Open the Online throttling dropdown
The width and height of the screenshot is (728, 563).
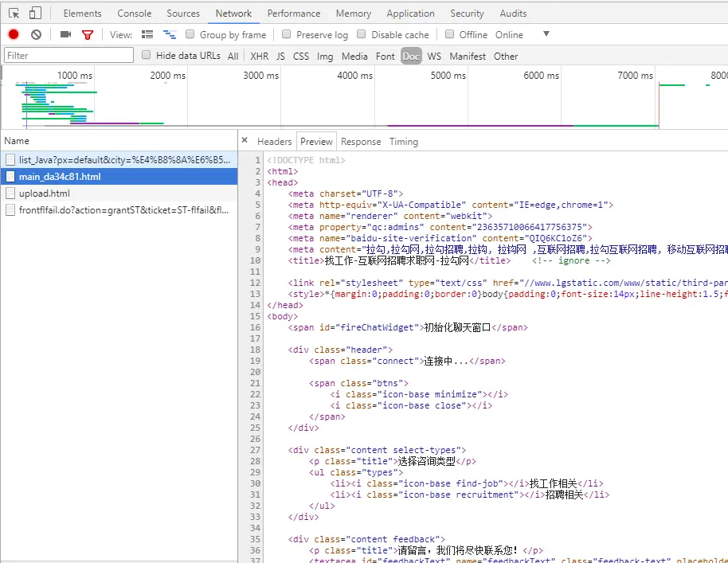546,34
